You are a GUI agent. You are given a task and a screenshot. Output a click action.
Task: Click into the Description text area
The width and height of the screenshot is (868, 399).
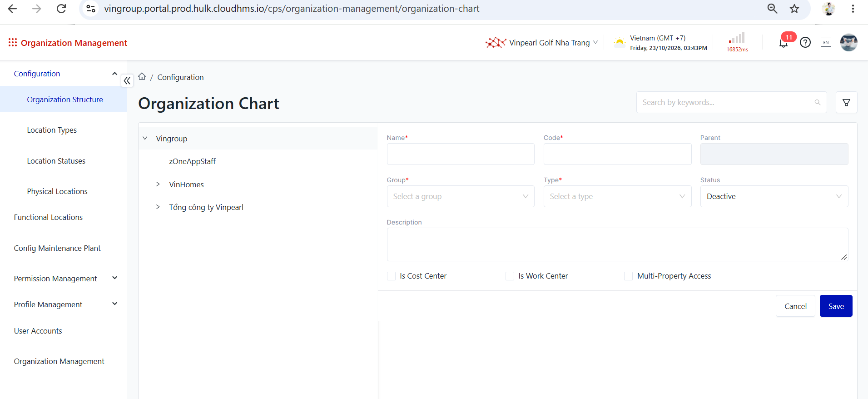tap(617, 244)
